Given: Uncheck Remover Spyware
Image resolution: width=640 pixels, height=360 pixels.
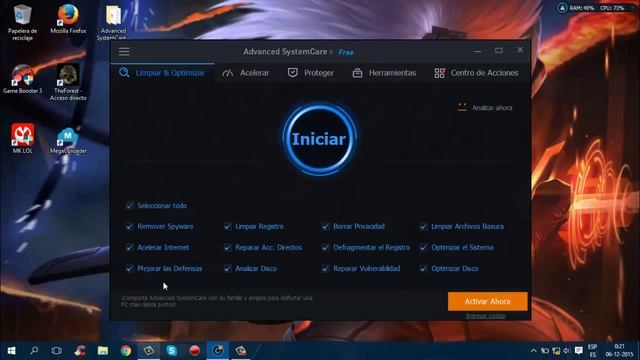Looking at the screenshot, I should pos(129,227).
